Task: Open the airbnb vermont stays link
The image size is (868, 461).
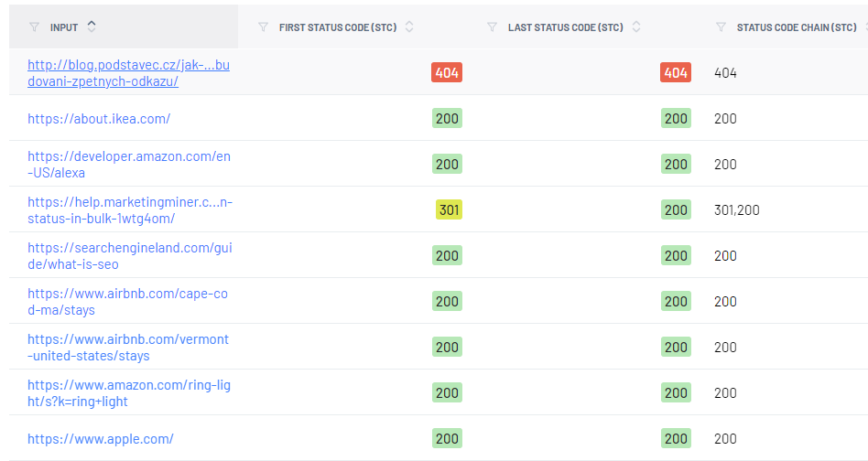Action: (128, 348)
